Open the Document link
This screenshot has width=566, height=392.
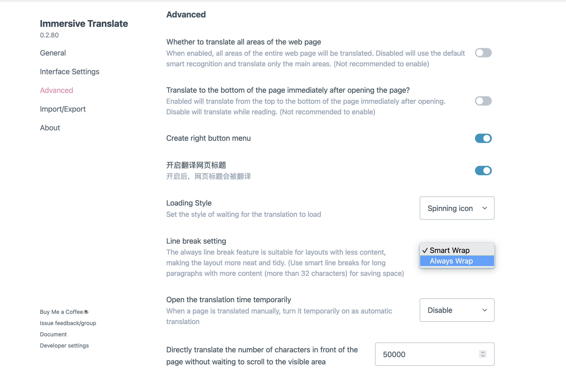click(53, 334)
